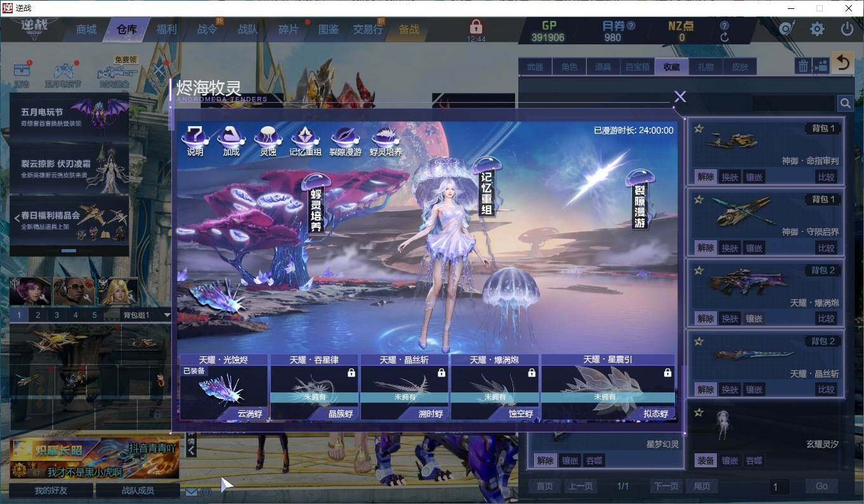
Task: Select the 皮肤 warehouse tab
Action: [x=740, y=67]
